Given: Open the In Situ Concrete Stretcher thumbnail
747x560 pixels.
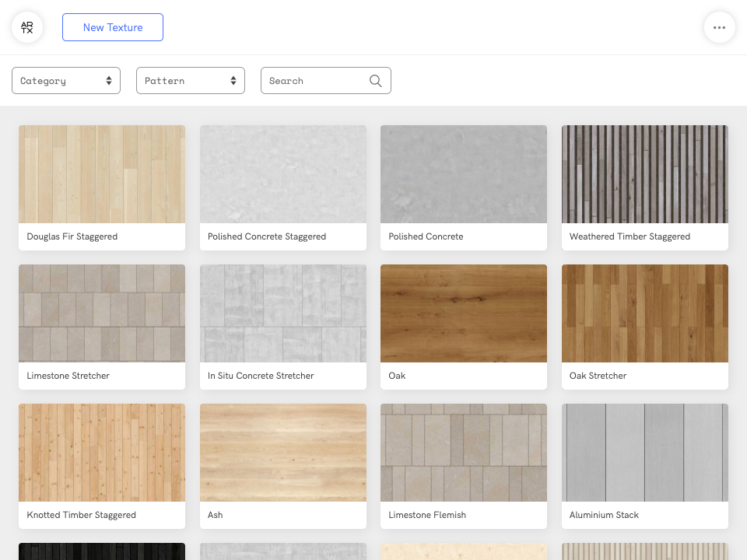Looking at the screenshot, I should pyautogui.click(x=283, y=313).
